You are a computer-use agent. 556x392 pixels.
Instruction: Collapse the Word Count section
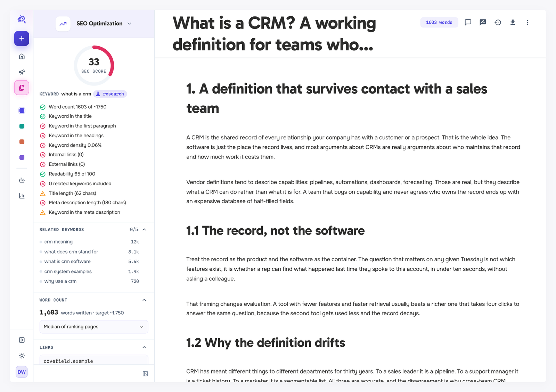144,300
